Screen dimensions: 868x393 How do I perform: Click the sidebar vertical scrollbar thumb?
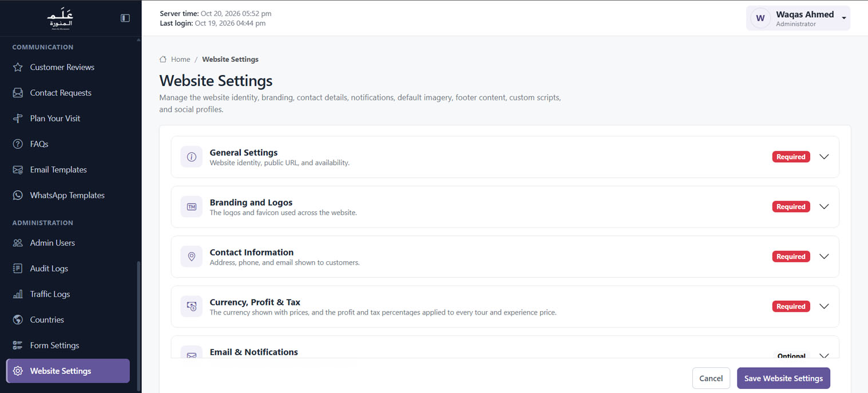[x=138, y=327]
